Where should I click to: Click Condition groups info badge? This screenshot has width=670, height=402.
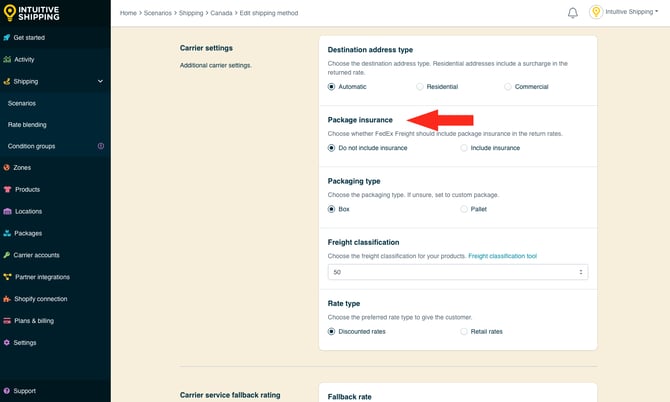(x=101, y=146)
